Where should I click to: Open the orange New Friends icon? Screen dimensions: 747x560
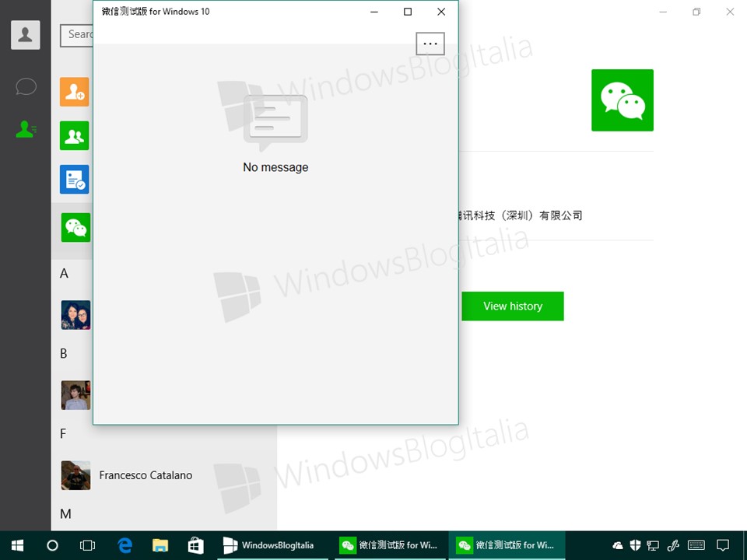(75, 92)
